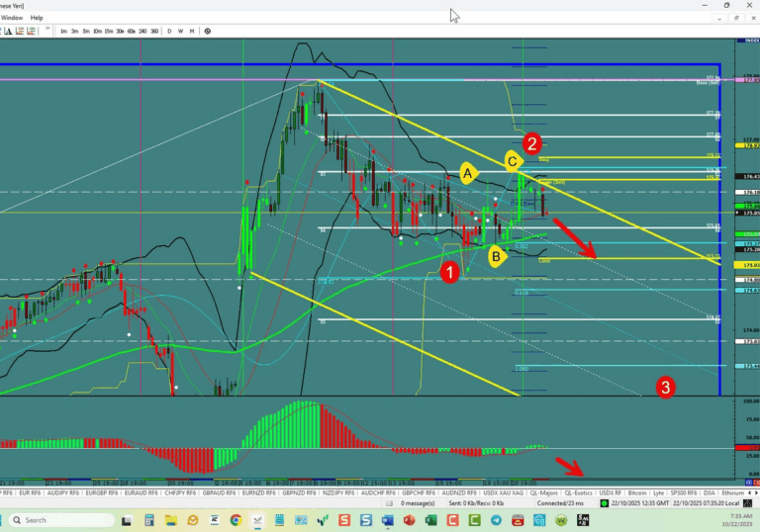Click the green connection status indicator

coord(604,503)
